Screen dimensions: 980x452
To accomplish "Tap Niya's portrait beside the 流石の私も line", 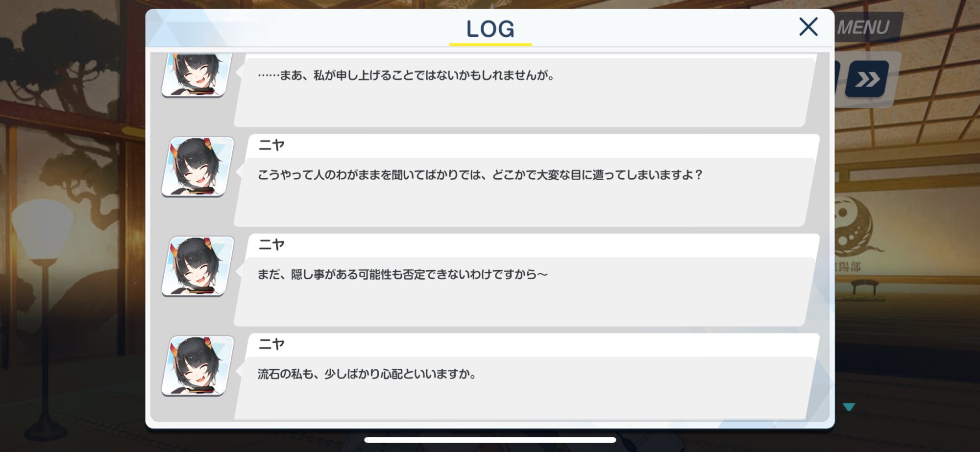I will coord(198,366).
